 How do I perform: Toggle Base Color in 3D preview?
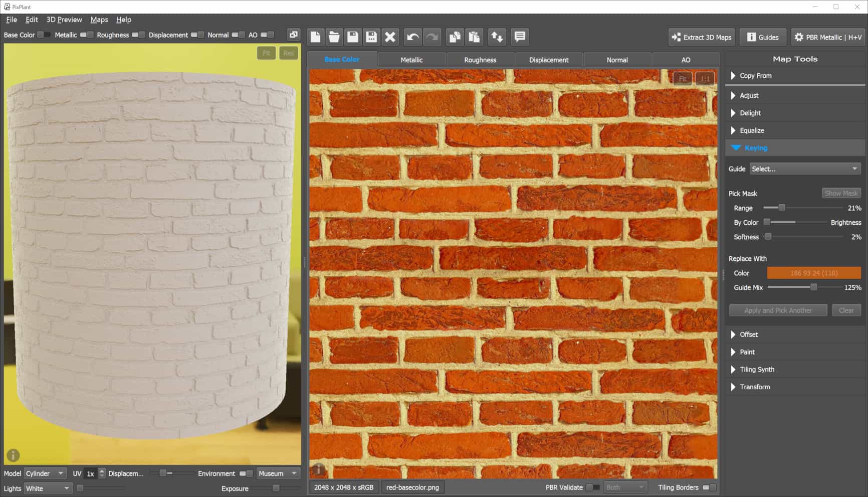point(44,35)
